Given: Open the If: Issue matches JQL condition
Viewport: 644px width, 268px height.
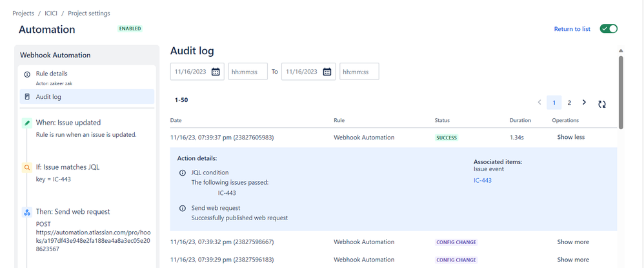Looking at the screenshot, I should click(x=67, y=167).
